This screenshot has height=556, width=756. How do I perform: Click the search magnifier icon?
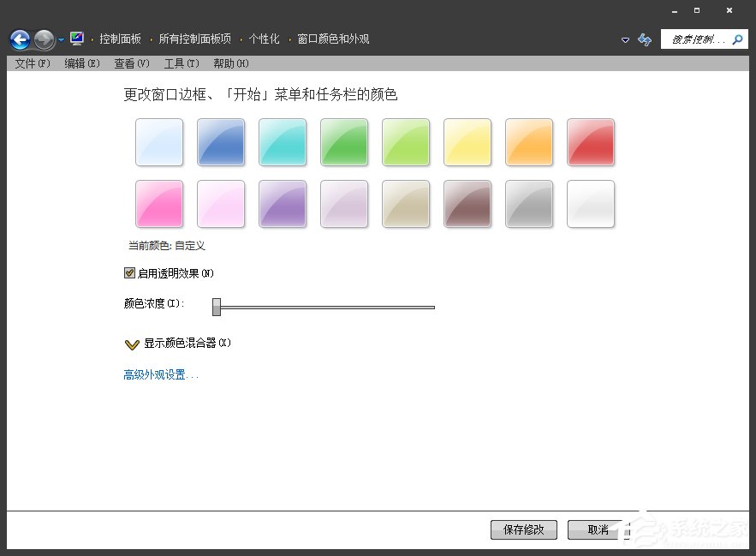coord(737,39)
